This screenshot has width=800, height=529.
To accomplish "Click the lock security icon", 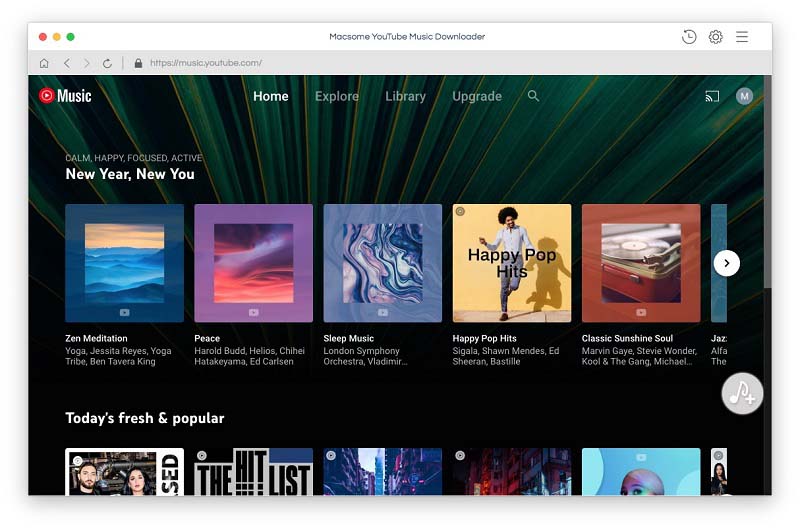I will pyautogui.click(x=138, y=63).
